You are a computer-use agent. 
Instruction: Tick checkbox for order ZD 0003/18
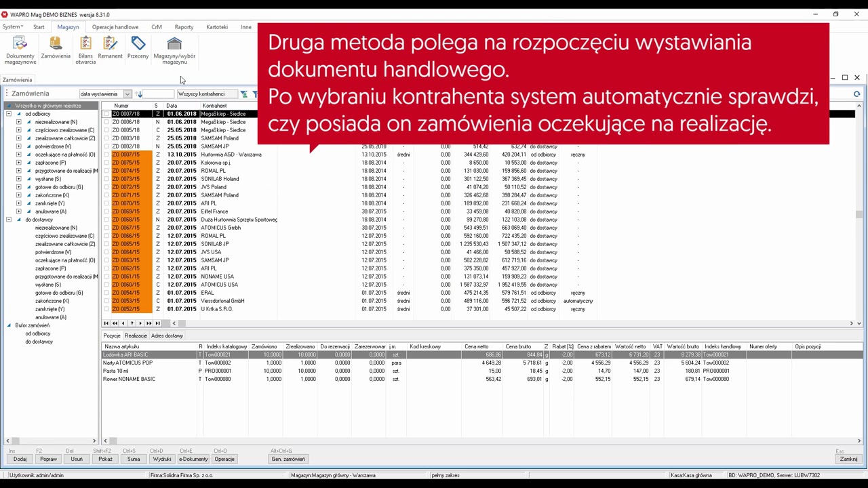tap(106, 138)
